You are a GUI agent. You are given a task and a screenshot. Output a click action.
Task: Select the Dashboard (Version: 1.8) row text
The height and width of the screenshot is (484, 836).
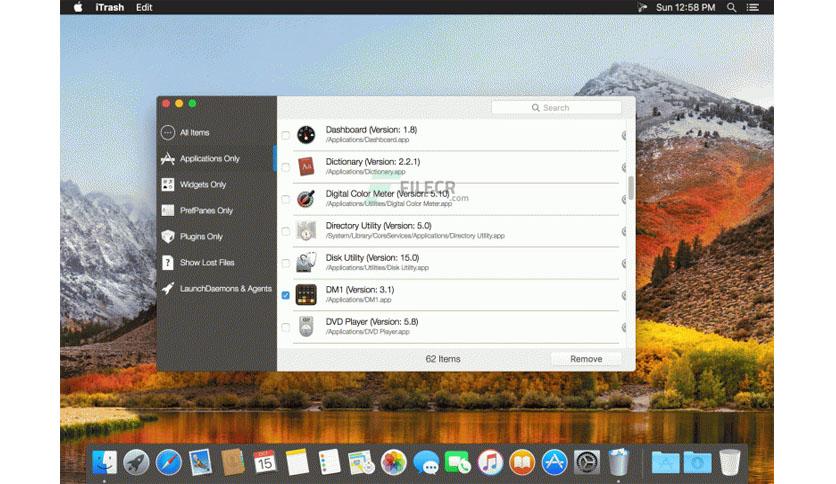click(x=371, y=130)
